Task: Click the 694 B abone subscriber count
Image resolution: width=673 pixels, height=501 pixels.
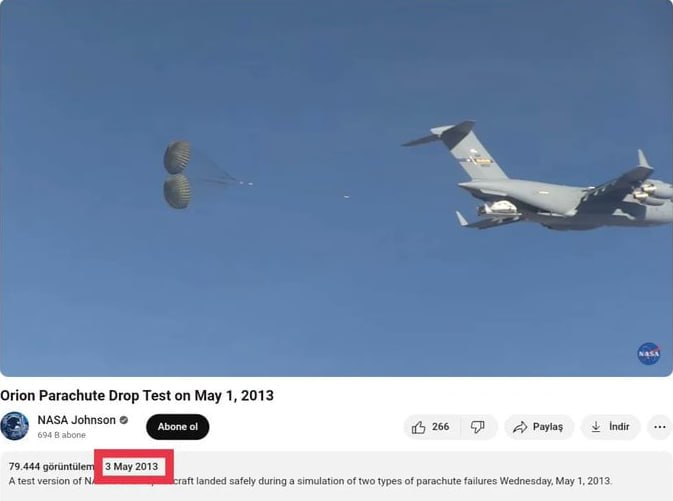Action: click(x=61, y=435)
